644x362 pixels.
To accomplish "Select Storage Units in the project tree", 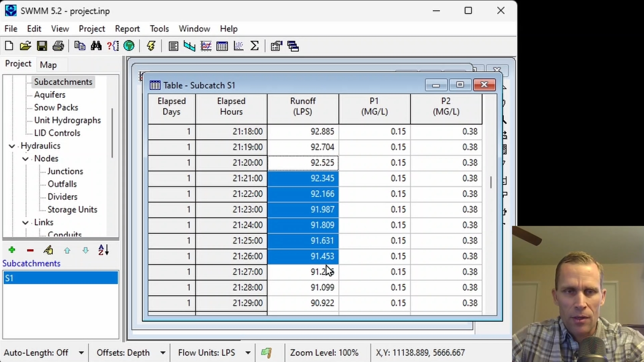I will coord(72,209).
